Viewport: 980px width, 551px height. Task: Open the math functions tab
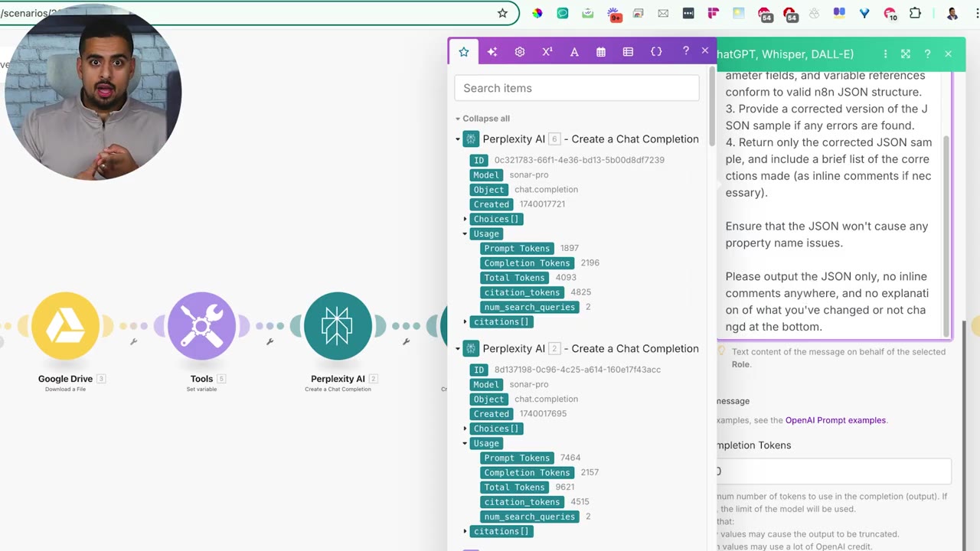(x=547, y=52)
